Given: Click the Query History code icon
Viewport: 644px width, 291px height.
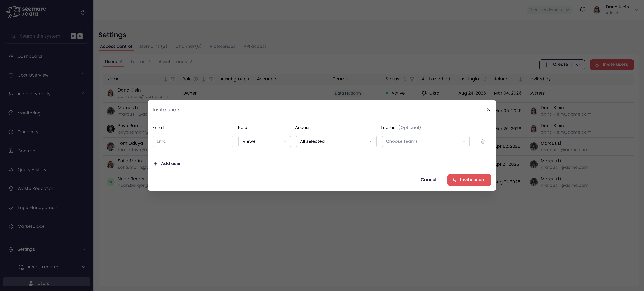Looking at the screenshot, I should (11, 170).
